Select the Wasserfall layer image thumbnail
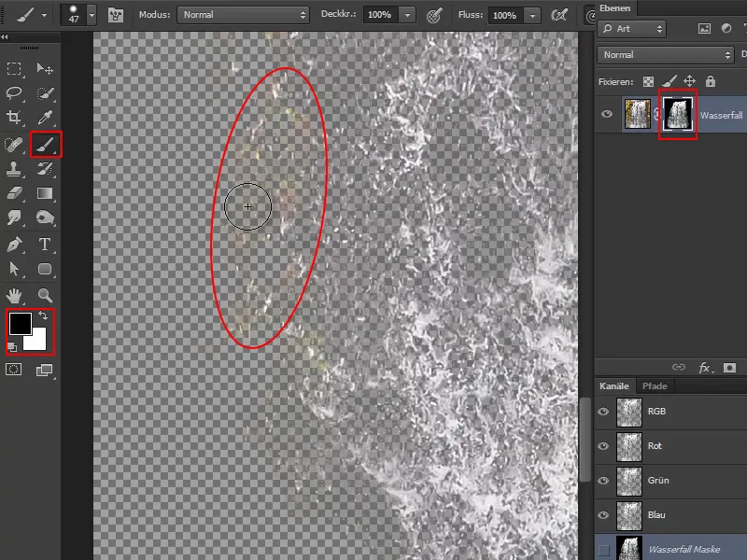 pos(638,114)
